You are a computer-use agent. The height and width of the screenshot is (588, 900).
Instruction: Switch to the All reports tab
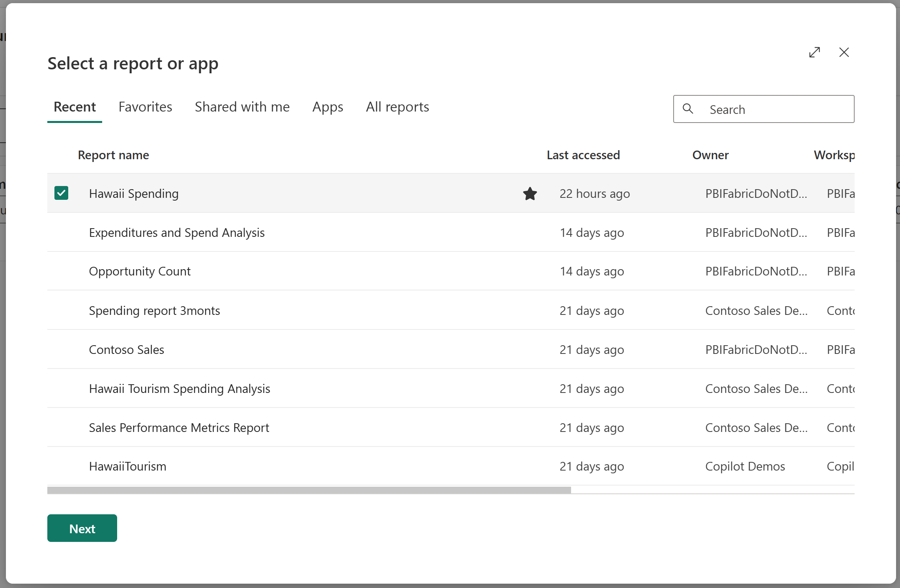[x=397, y=106]
